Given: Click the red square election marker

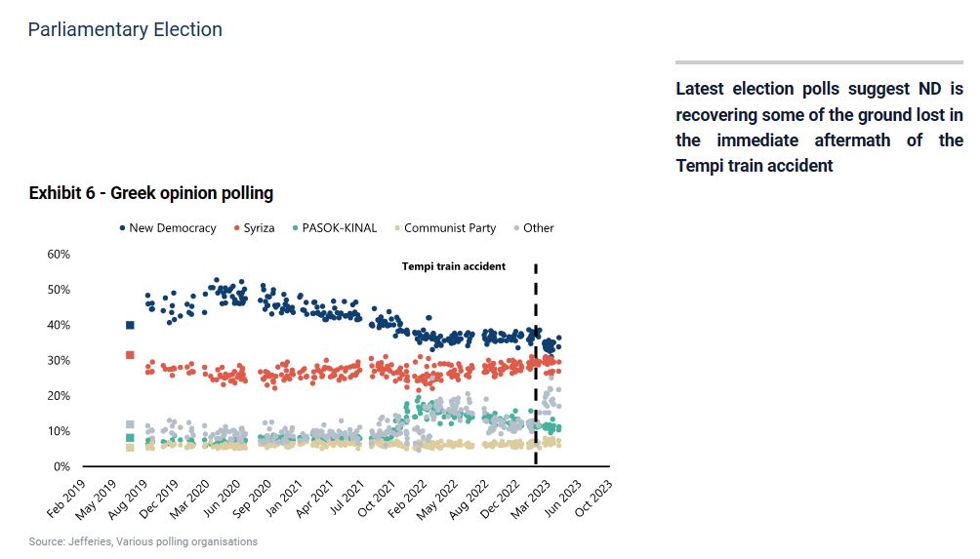Looking at the screenshot, I should [x=130, y=355].
